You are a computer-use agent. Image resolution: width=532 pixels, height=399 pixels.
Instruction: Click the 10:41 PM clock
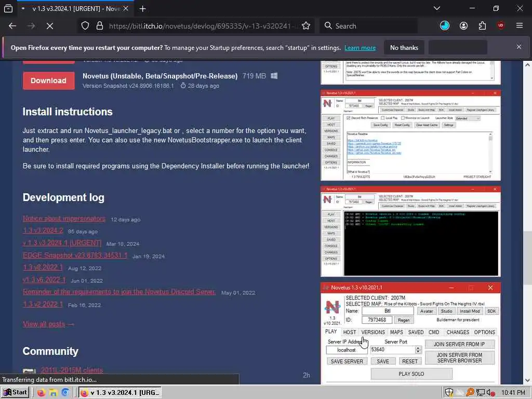513,393
